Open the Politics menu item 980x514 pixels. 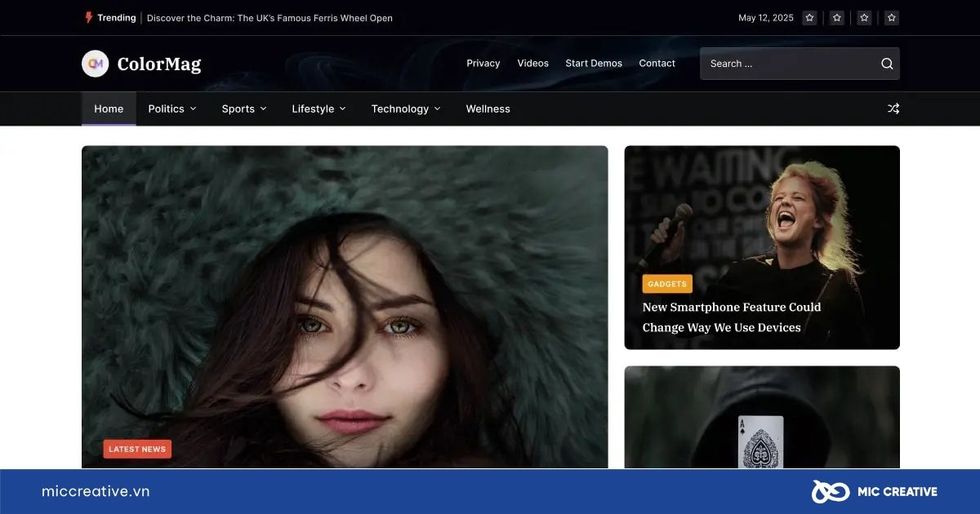[167, 109]
